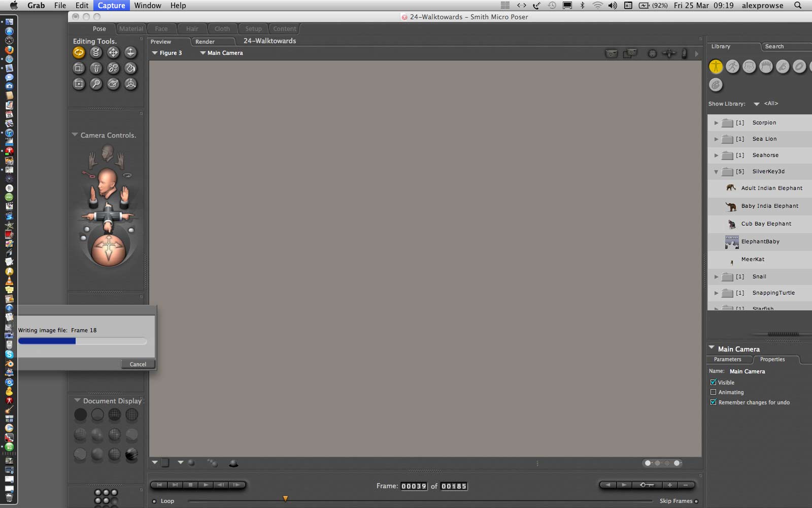The image size is (812, 508).
Task: Switch to the Face room tab
Action: (161, 29)
